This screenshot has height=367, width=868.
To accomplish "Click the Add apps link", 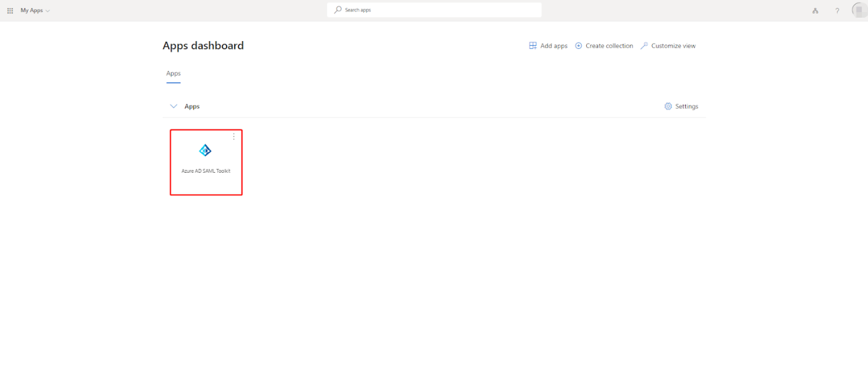I will click(553, 45).
